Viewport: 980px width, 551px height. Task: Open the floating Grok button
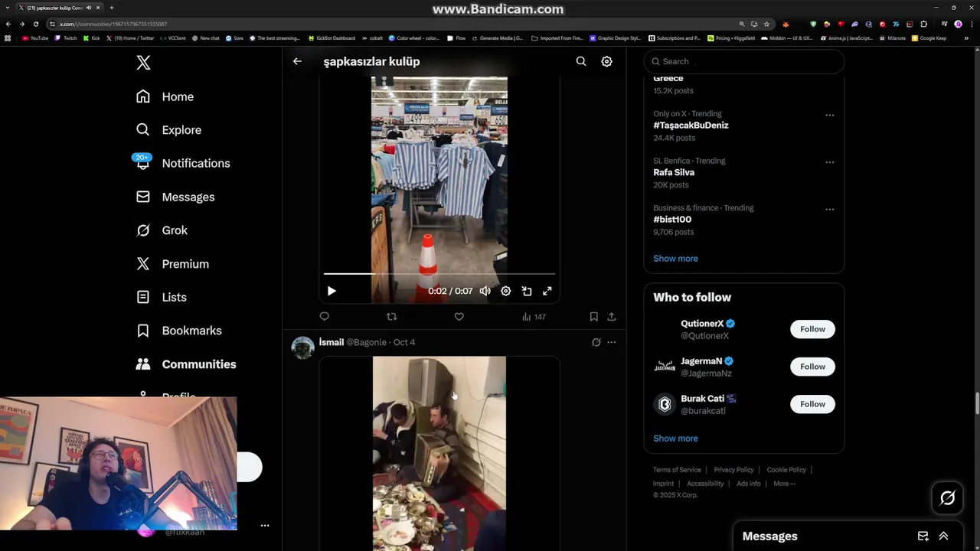947,498
